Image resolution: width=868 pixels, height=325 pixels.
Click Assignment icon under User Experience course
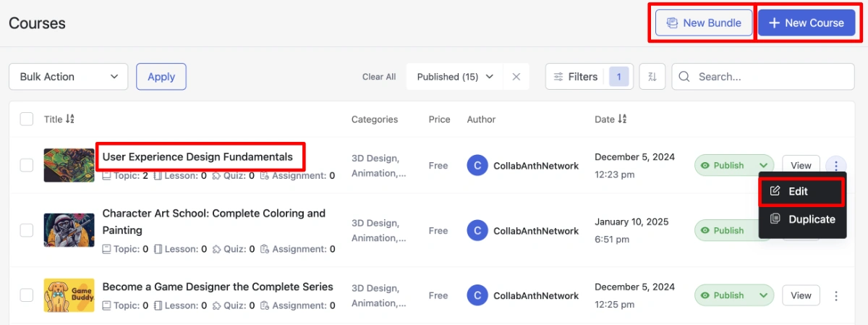point(265,175)
